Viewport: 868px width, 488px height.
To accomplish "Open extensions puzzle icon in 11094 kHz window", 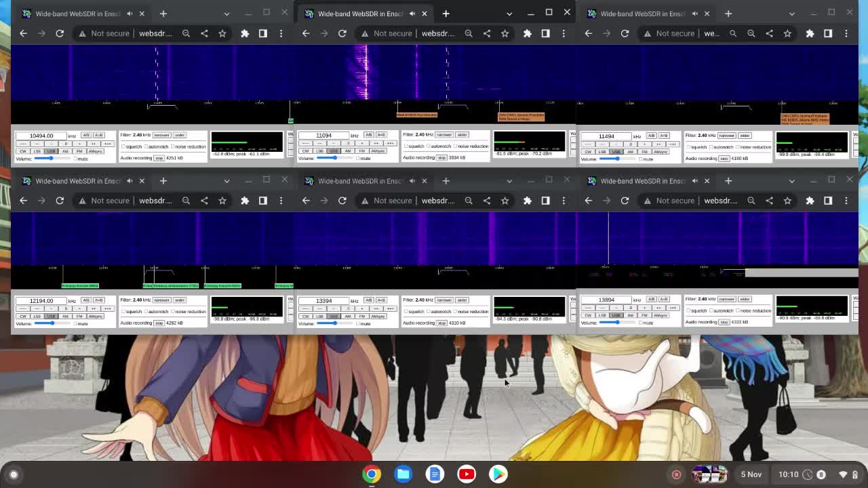I will coord(528,33).
